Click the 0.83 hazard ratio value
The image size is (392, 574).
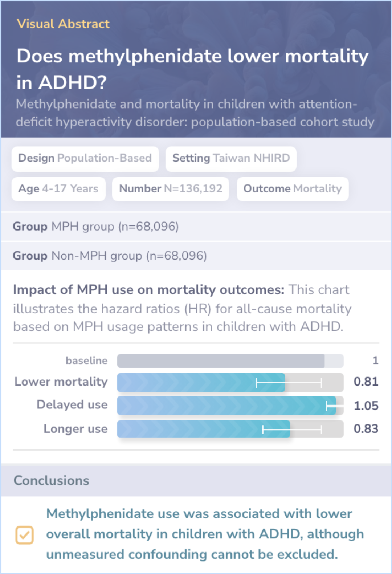[366, 429]
